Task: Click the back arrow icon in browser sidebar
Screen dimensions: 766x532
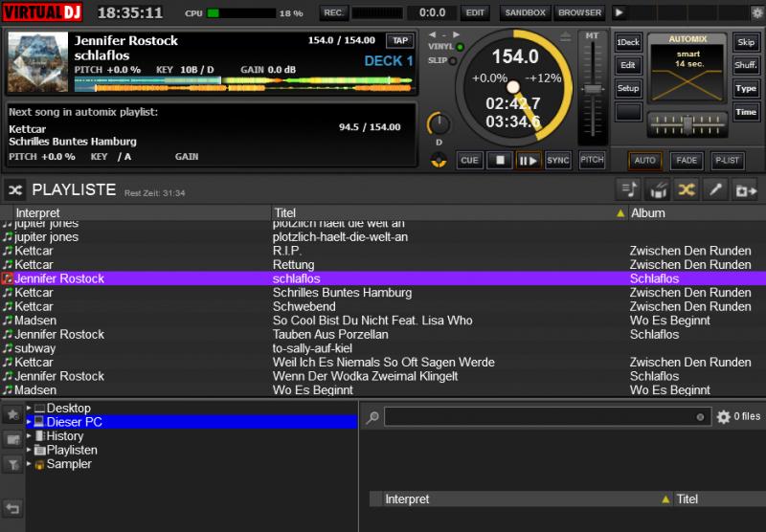Action: pos(12,509)
